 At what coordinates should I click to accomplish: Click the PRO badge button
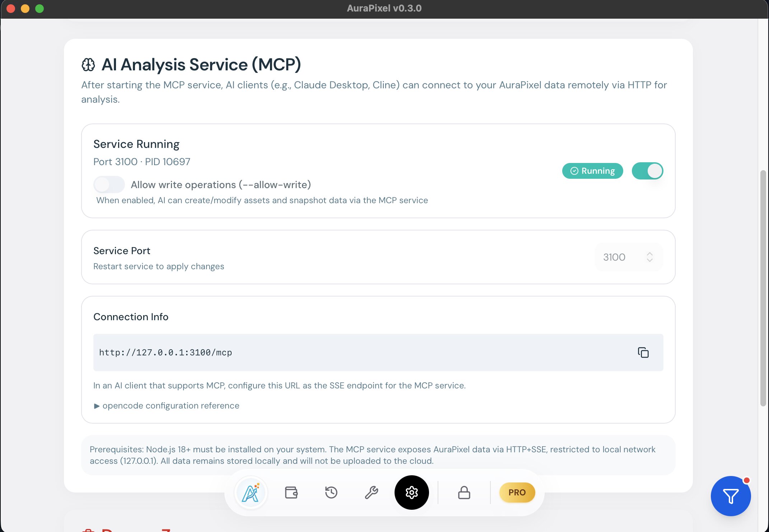pyautogui.click(x=517, y=493)
